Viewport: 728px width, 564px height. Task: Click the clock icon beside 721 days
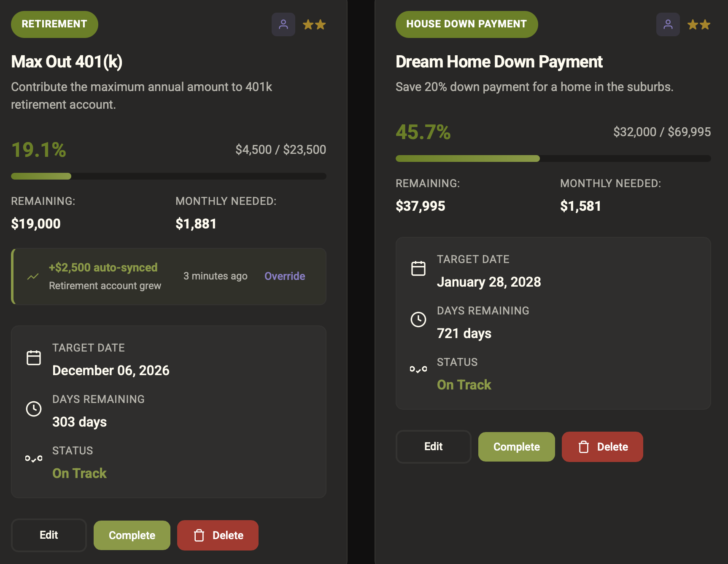418,320
